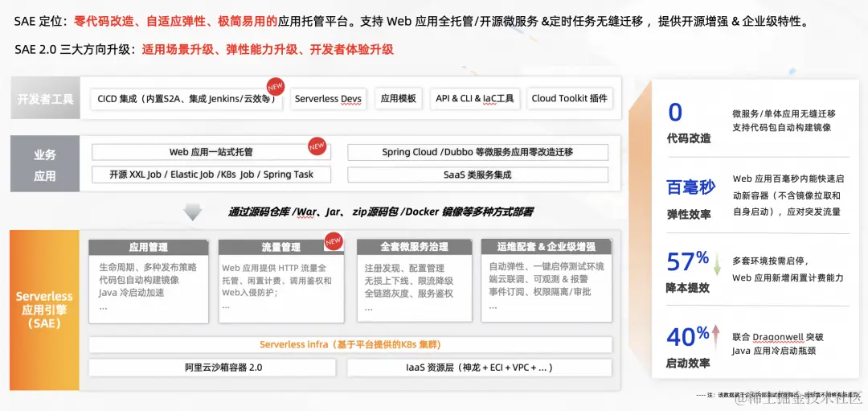Select the CICD 集成 box
The height and width of the screenshot is (411, 868).
pos(186,99)
